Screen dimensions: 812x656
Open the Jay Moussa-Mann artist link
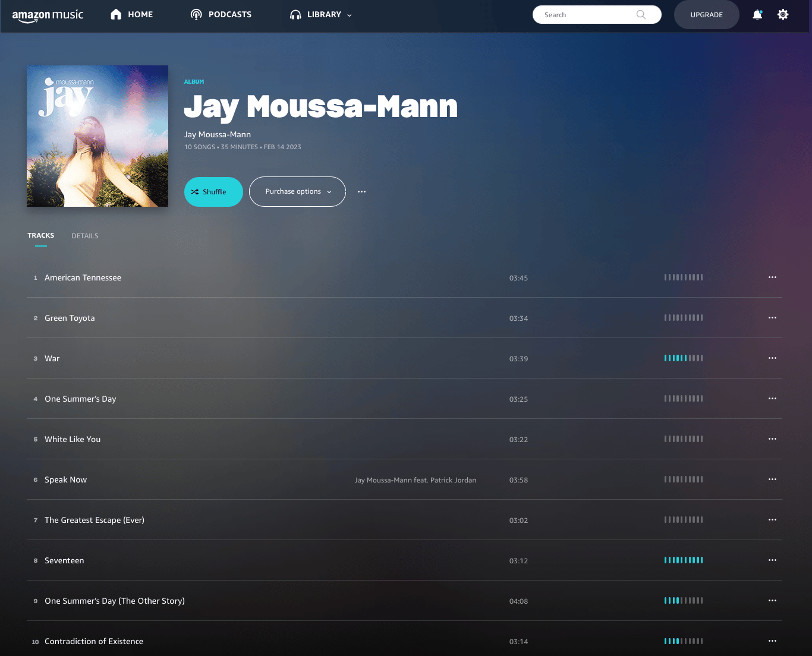(218, 135)
